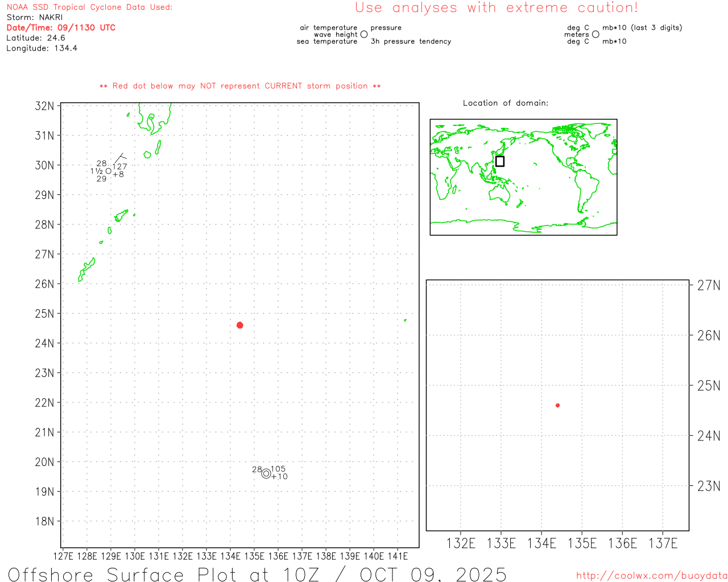Image resolution: width=728 pixels, height=582 pixels.
Task: Click 'sea temperature' legend label
Action: click(x=327, y=41)
